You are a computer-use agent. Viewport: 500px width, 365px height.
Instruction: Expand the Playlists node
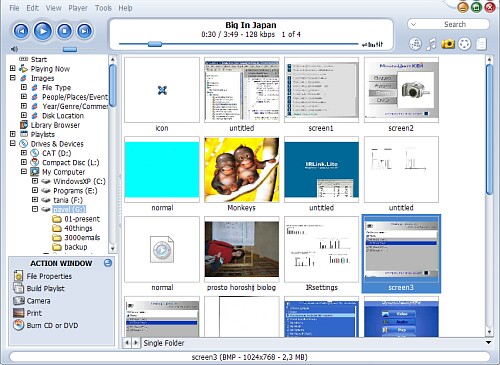point(13,134)
